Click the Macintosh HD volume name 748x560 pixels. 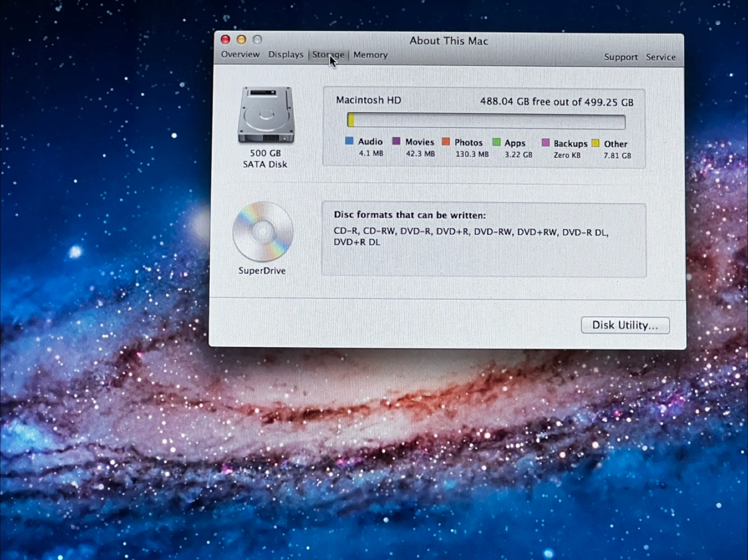[368, 100]
